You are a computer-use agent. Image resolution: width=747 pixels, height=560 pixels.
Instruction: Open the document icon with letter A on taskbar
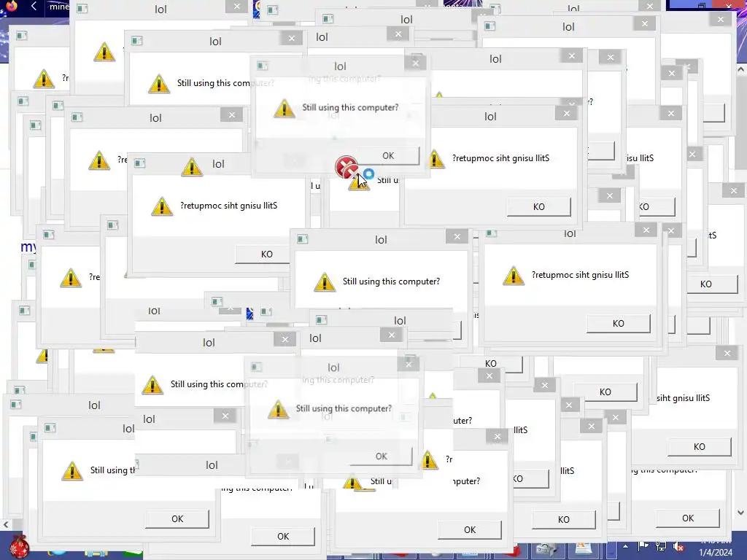[583, 549]
